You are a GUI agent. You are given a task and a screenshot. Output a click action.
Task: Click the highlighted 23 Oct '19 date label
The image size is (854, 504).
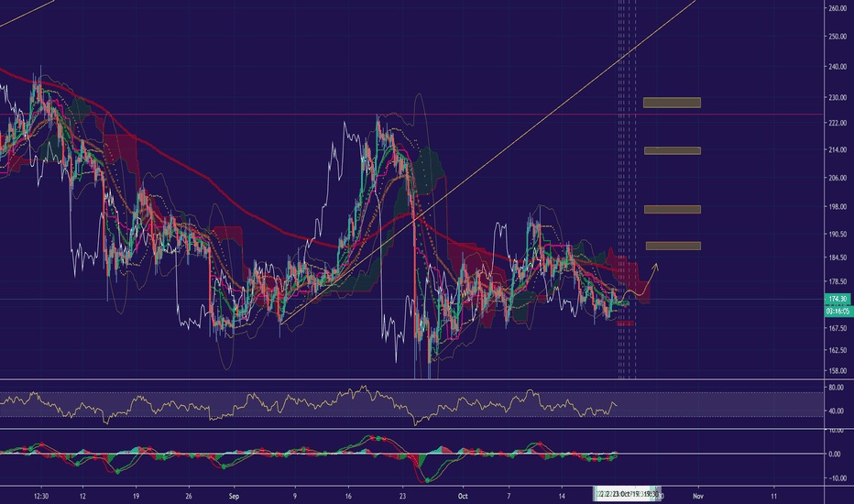tap(627, 494)
